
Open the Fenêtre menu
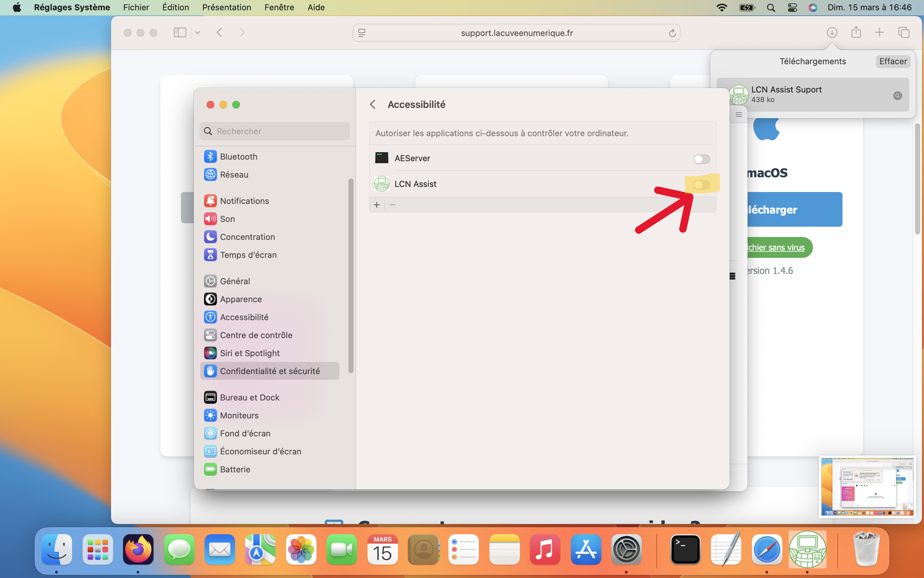[279, 7]
